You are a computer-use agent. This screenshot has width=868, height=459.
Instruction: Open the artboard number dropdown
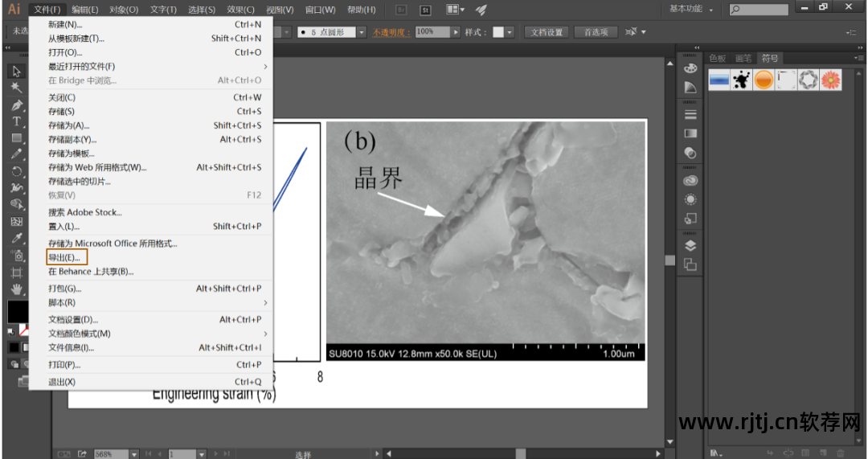tap(202, 454)
